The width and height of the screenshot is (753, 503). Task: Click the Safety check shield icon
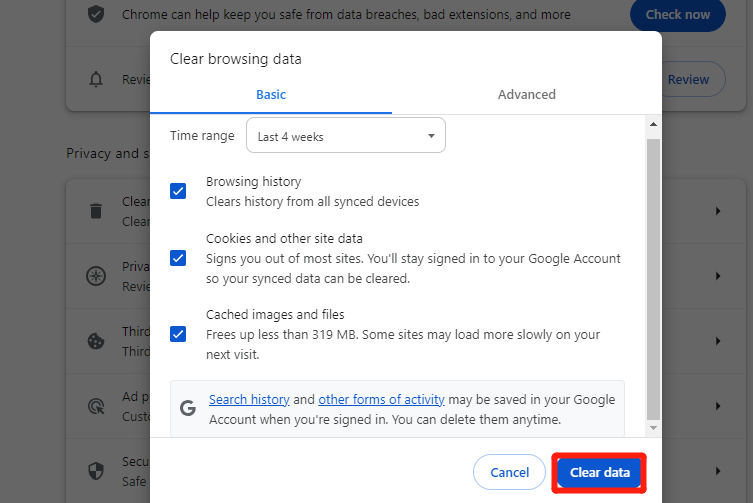click(96, 15)
